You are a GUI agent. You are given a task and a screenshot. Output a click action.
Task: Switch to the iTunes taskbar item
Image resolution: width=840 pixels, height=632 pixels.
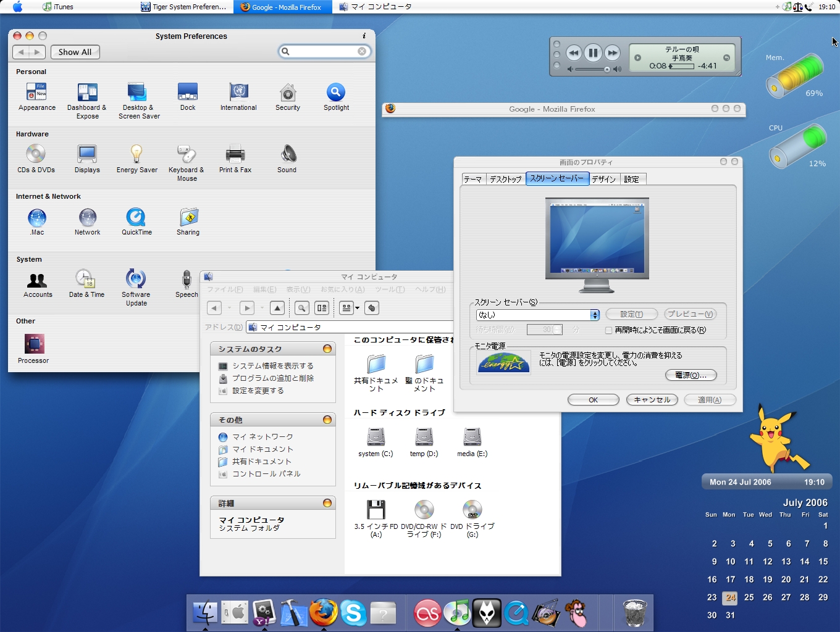coord(58,7)
